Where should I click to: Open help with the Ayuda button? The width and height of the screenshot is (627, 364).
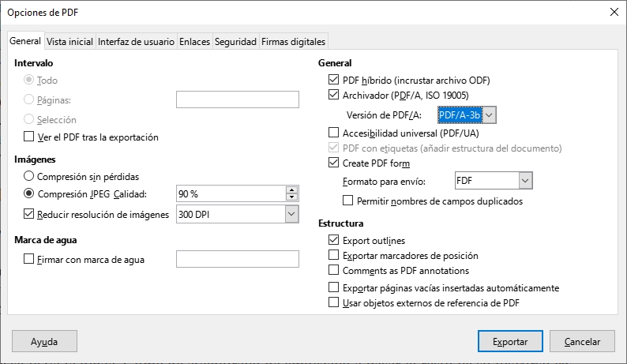click(x=44, y=341)
